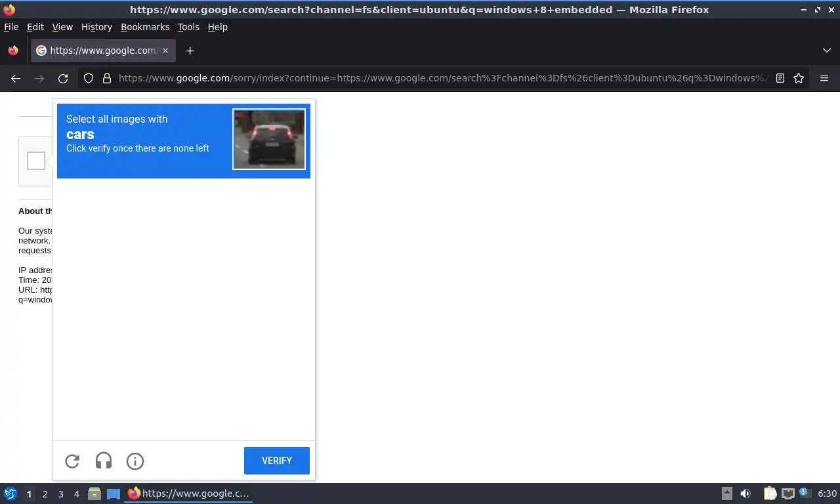Reload the captcha challenge
The width and height of the screenshot is (840, 504).
[72, 461]
